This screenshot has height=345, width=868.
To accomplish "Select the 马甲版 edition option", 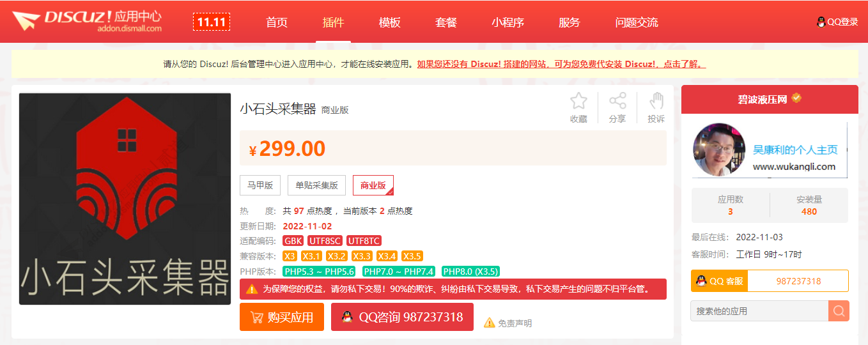I will [x=260, y=185].
